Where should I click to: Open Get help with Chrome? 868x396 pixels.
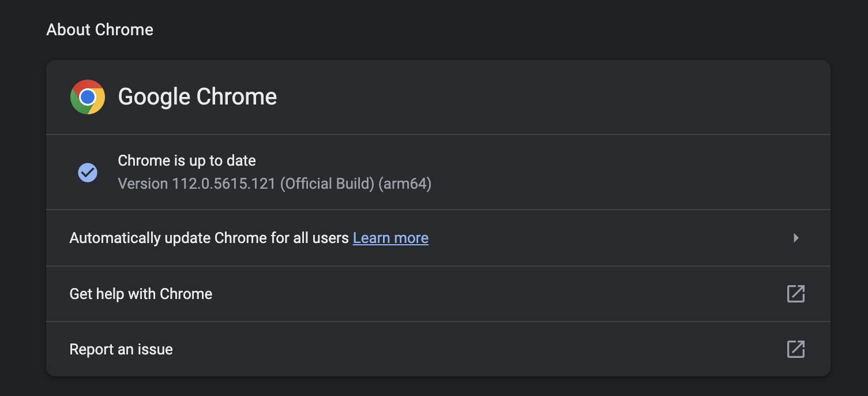point(141,294)
